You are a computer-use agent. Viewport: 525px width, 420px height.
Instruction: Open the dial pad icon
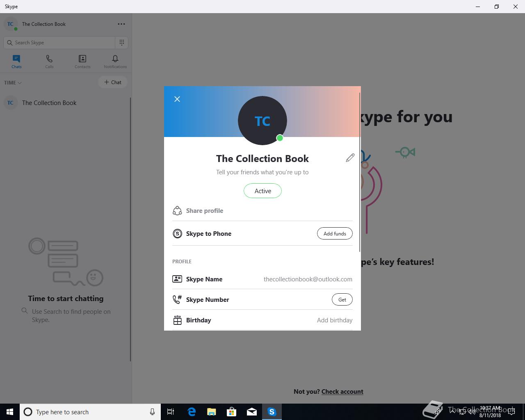click(122, 42)
